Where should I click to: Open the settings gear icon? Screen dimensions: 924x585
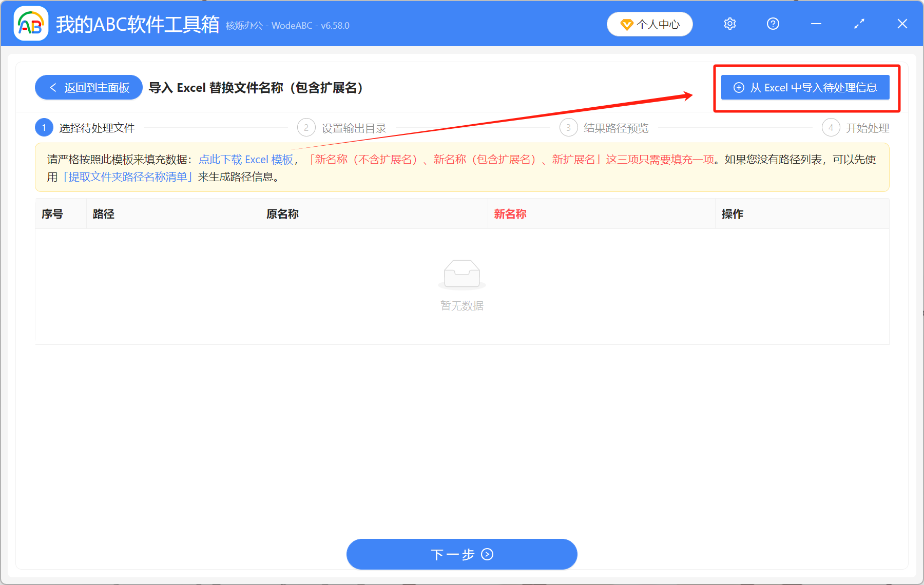coord(729,24)
